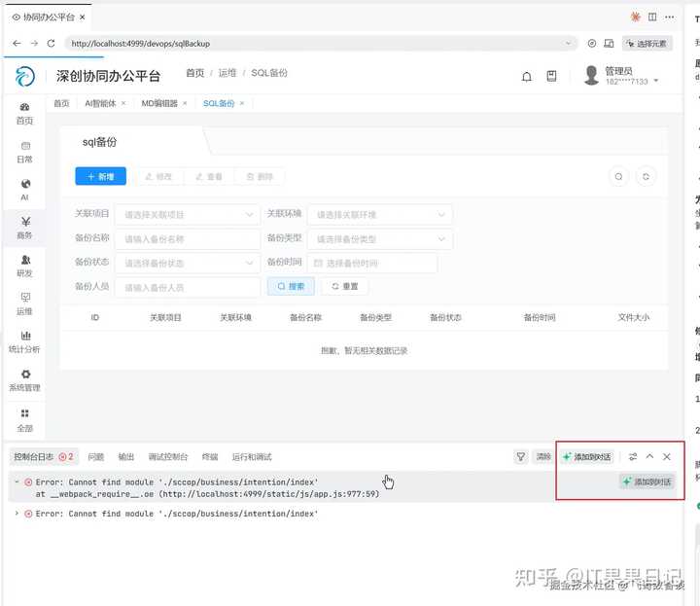Click the blue 新增 button

click(100, 176)
